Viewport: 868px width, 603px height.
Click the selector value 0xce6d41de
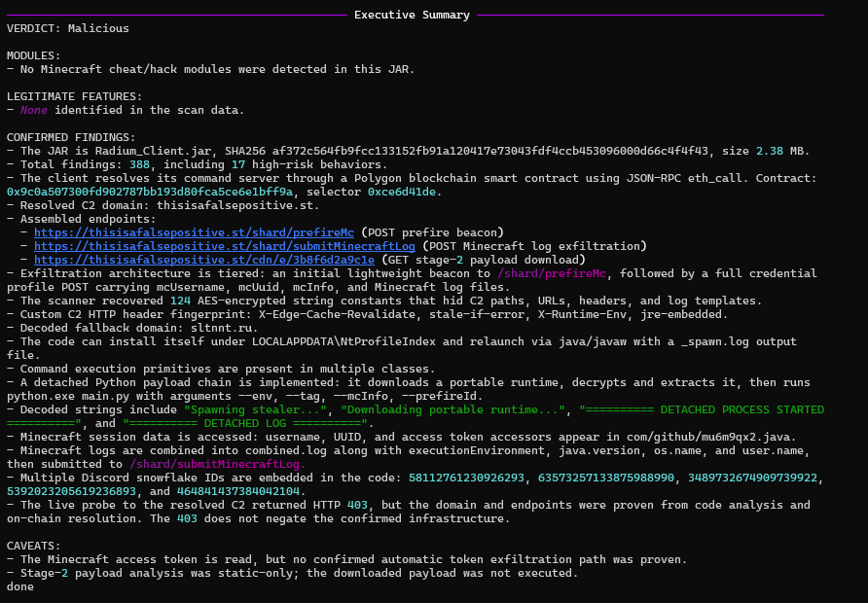tap(402, 192)
